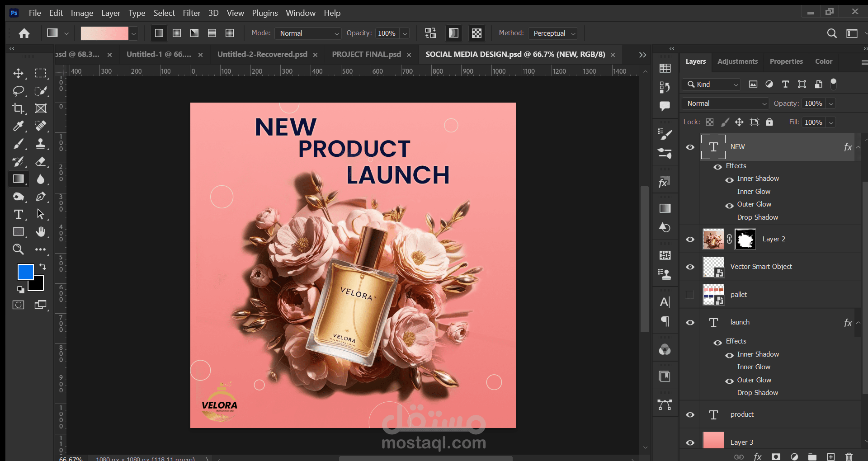The width and height of the screenshot is (868, 461).
Task: Open the gradient Mode dropdown
Action: pyautogui.click(x=309, y=33)
